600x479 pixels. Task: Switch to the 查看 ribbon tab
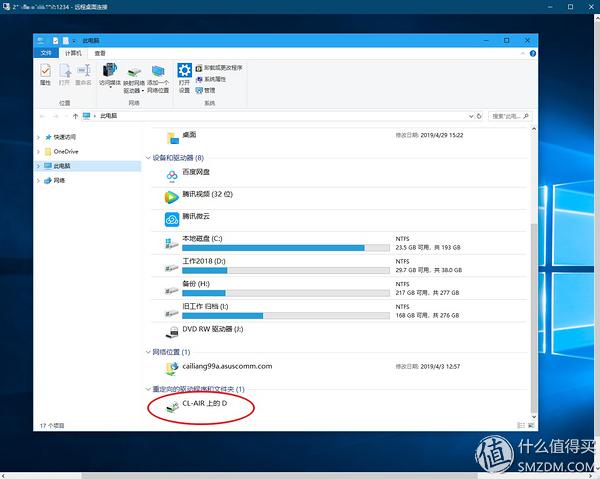click(x=100, y=53)
